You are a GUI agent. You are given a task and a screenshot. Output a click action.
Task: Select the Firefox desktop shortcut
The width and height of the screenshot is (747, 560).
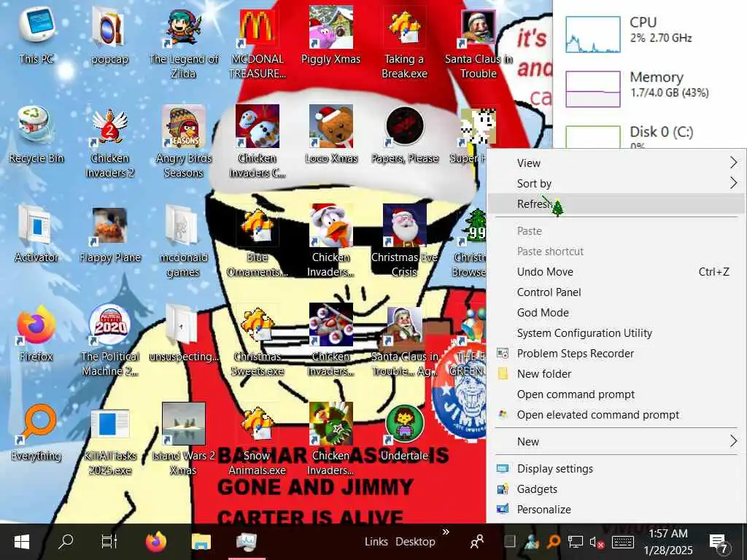[x=36, y=333]
